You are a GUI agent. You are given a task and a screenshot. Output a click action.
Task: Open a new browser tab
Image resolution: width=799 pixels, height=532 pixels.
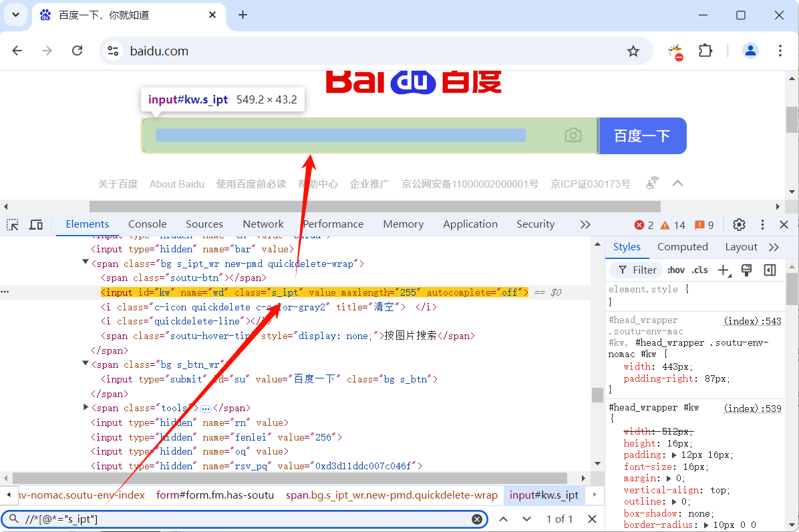coord(243,15)
